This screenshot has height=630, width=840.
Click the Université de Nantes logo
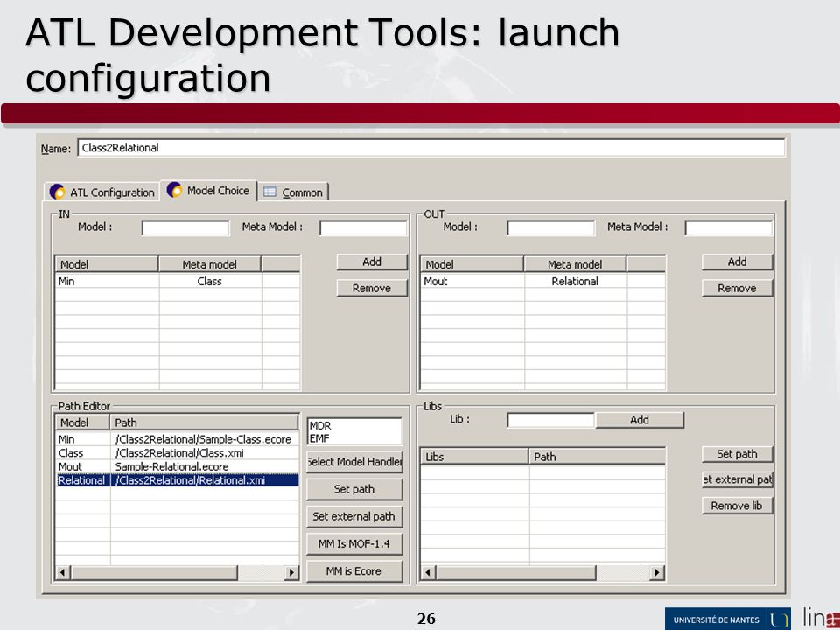tap(727, 619)
